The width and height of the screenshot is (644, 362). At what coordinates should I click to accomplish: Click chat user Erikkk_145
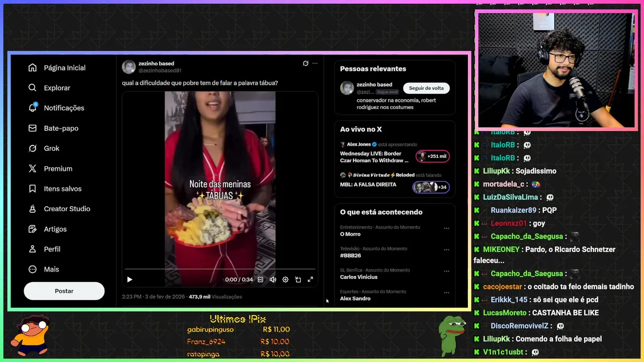click(x=509, y=300)
